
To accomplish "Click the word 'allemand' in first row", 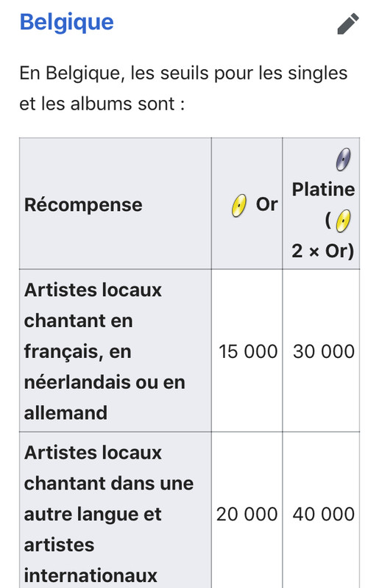I will (x=65, y=413).
